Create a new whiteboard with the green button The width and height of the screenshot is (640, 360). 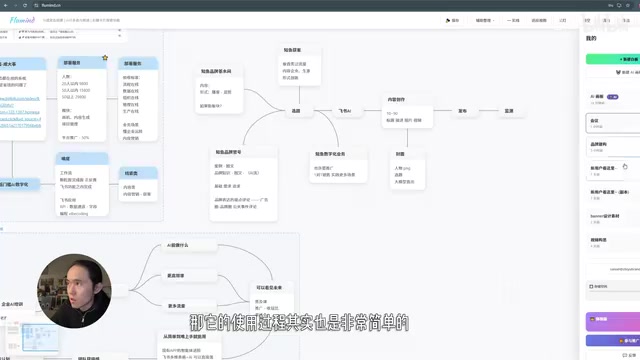[x=613, y=59]
